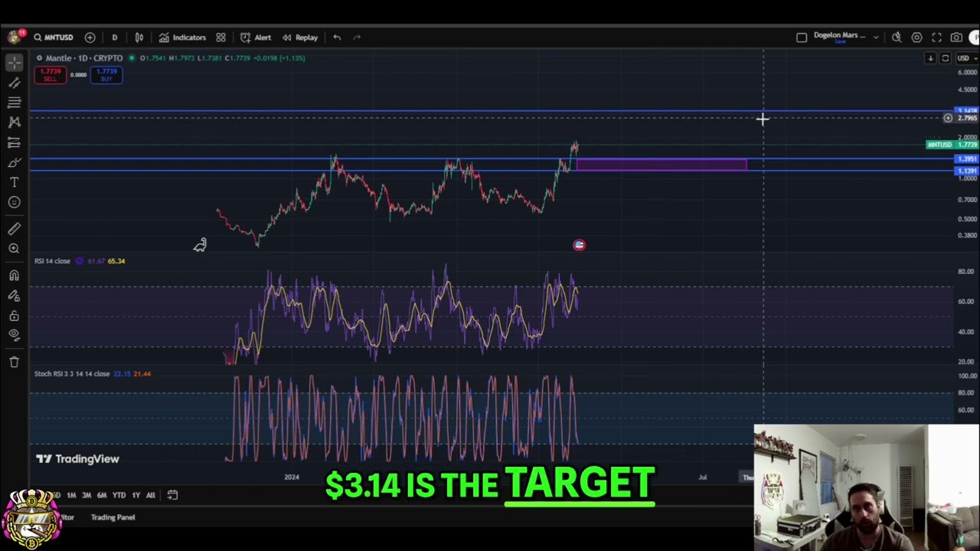Select the brush drawing tool

coord(14,162)
